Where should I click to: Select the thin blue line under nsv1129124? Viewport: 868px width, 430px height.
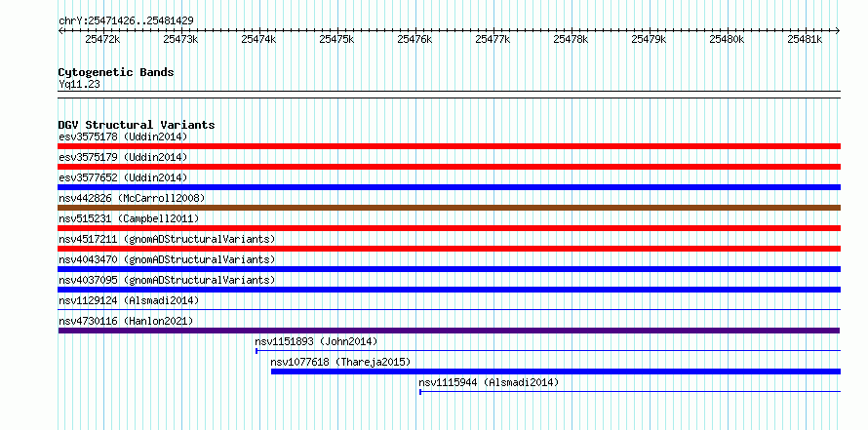pyautogui.click(x=449, y=310)
